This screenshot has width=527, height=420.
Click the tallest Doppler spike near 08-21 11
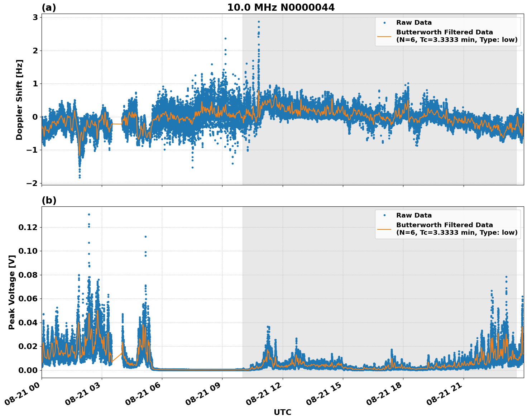click(259, 22)
